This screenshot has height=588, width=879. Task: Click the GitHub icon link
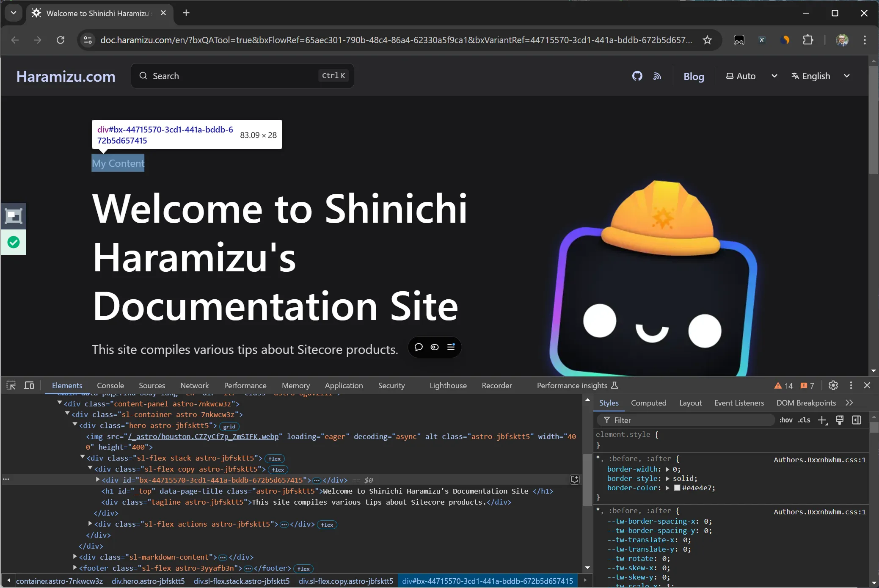(637, 75)
